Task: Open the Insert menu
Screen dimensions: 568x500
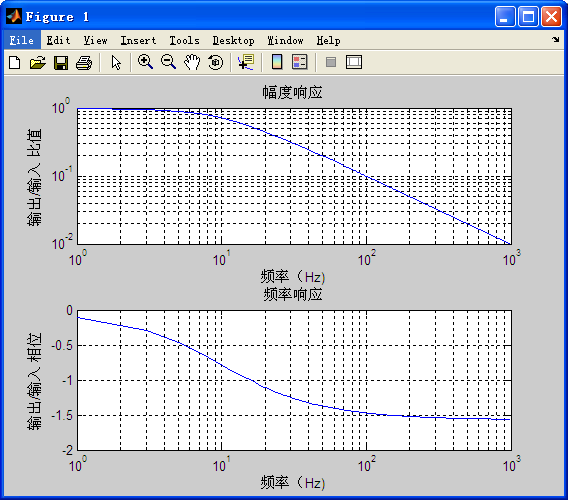Action: tap(138, 40)
